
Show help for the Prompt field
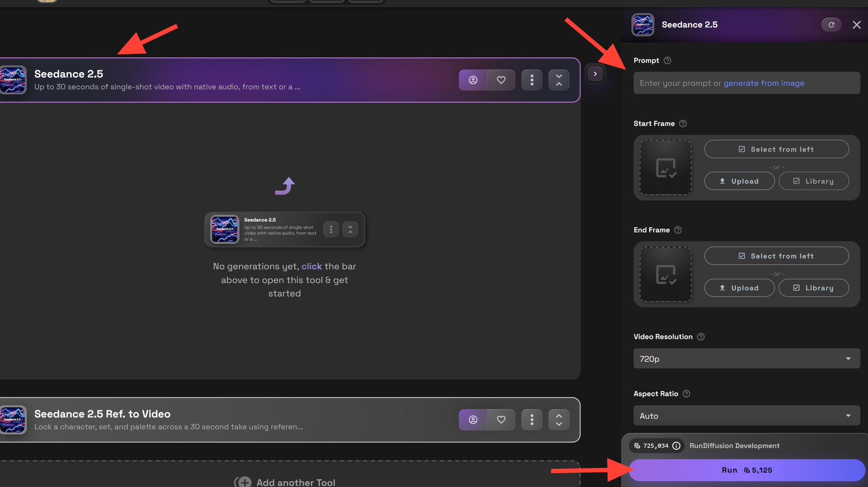click(x=667, y=61)
